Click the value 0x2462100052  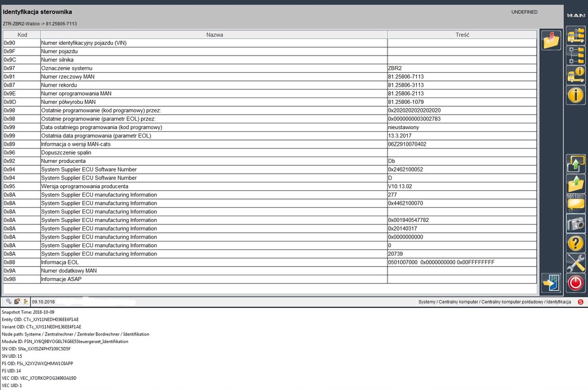[x=405, y=169]
